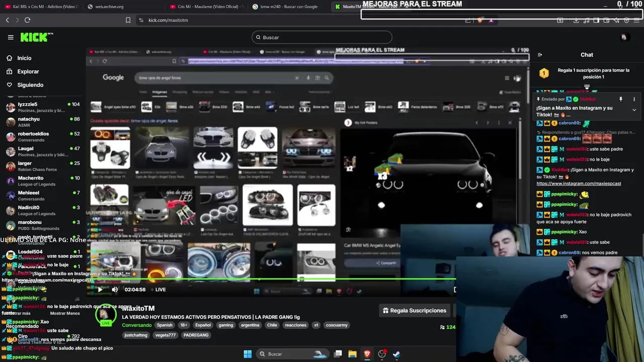644x362 pixels.
Task: Collapse the chat panel
Action: pyautogui.click(x=540, y=55)
